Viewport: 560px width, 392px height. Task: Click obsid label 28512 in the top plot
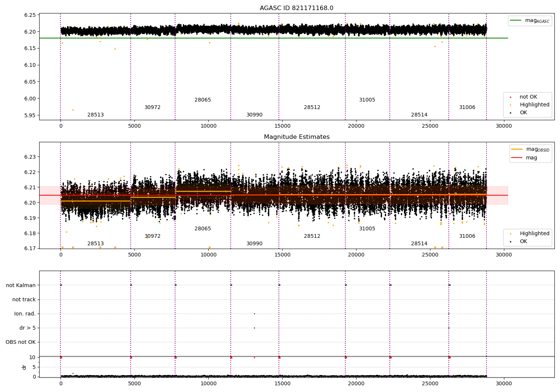[312, 108]
